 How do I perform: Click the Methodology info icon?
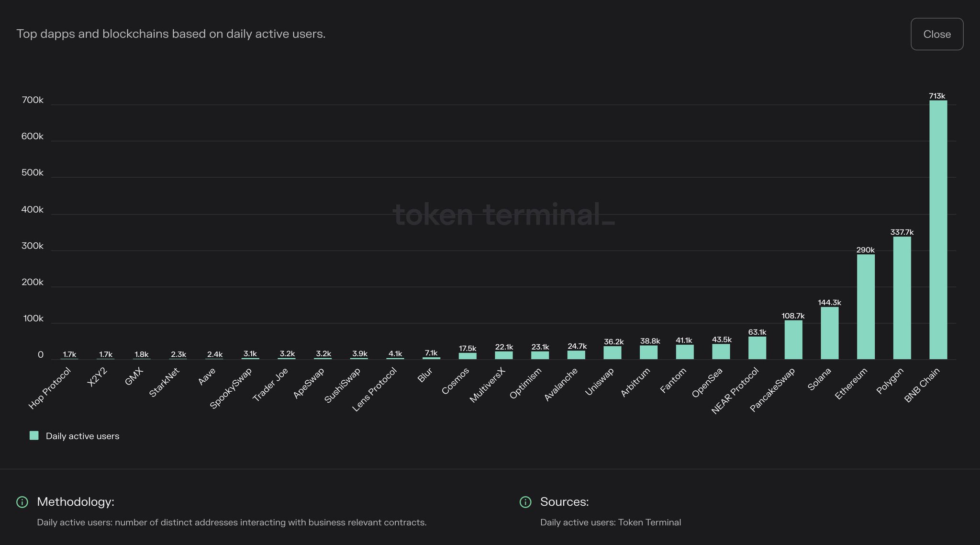tap(22, 502)
